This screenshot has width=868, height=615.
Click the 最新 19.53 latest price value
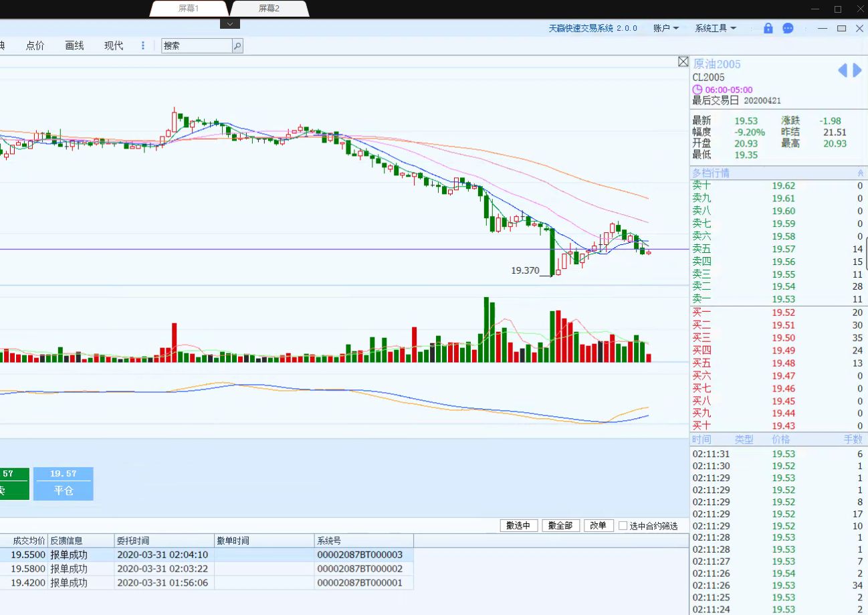pos(746,120)
